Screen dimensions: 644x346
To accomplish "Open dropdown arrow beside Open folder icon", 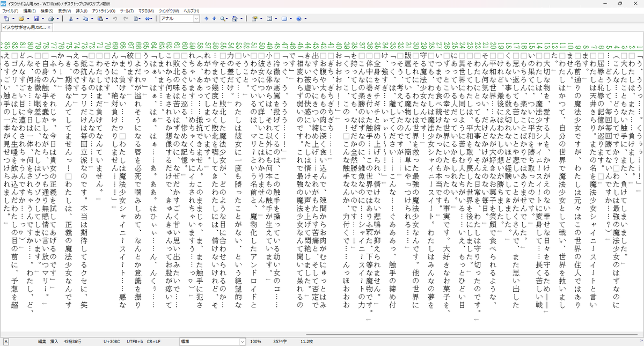I will pos(28,19).
